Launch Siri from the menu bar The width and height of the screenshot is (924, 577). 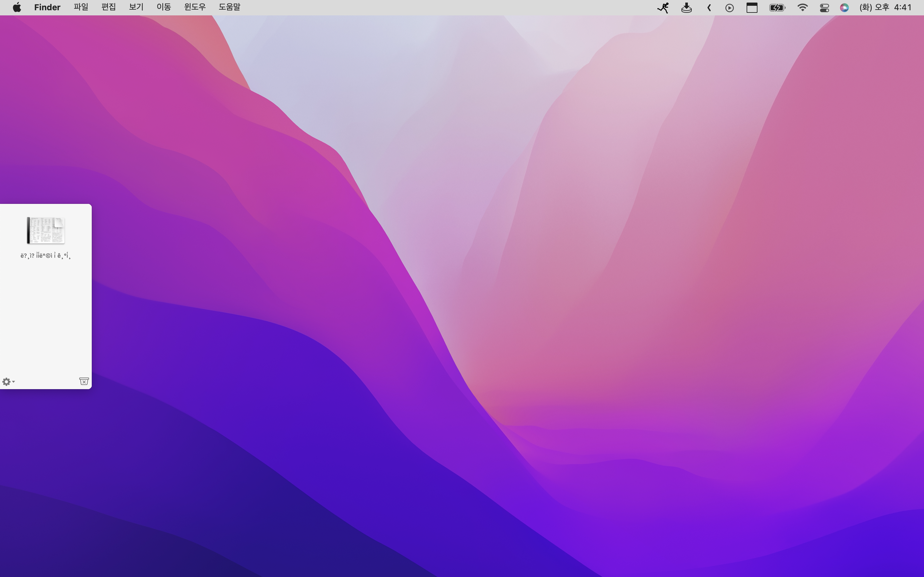pyautogui.click(x=844, y=8)
